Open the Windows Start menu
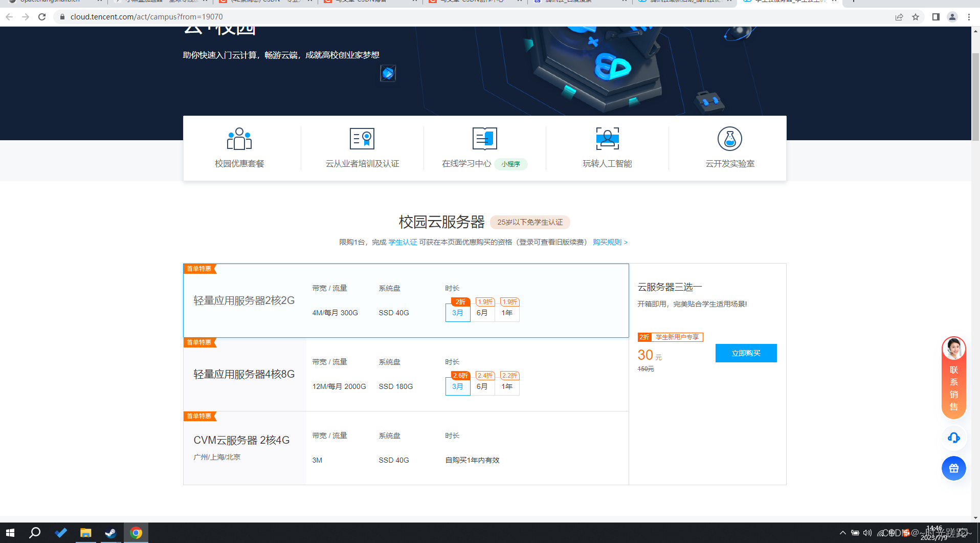Screen dimensions: 980x543 click(x=10, y=533)
